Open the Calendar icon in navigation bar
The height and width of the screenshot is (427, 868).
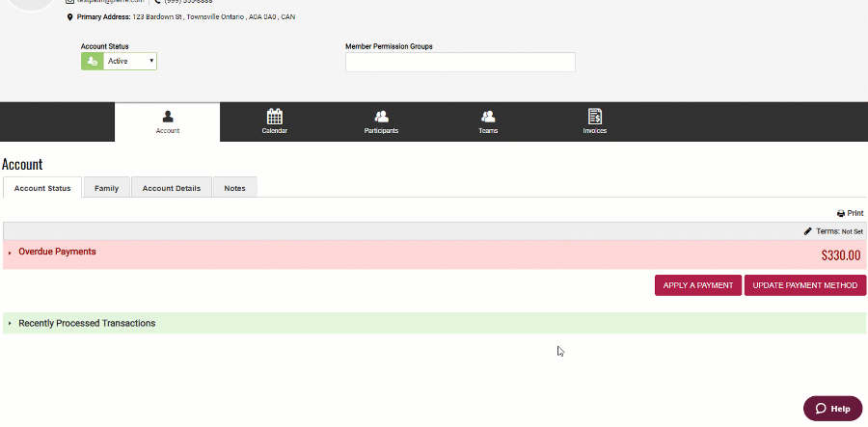(x=274, y=117)
